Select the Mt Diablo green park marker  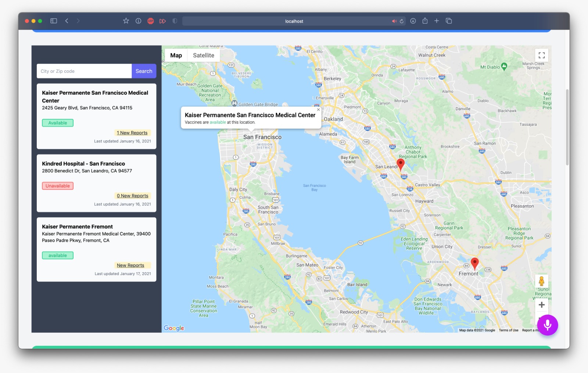(x=504, y=66)
